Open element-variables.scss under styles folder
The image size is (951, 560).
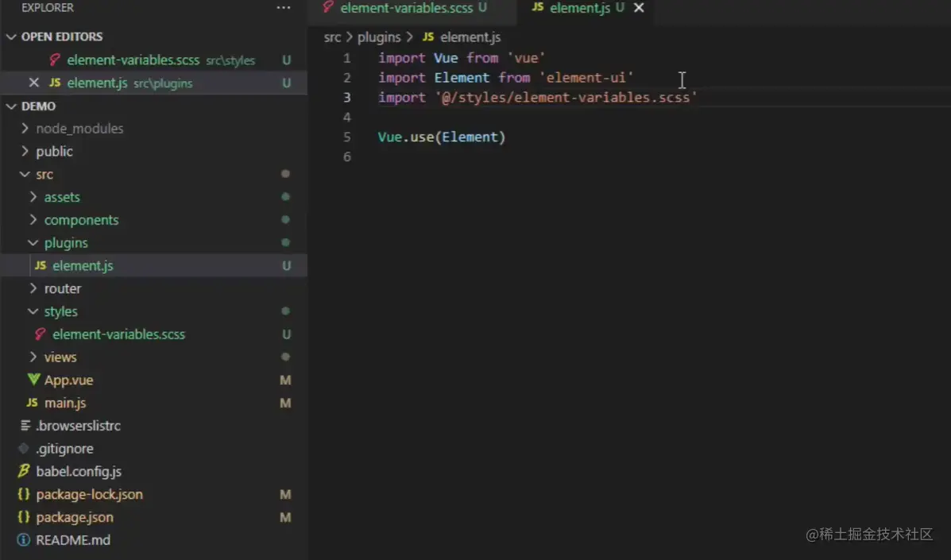[x=153, y=334]
